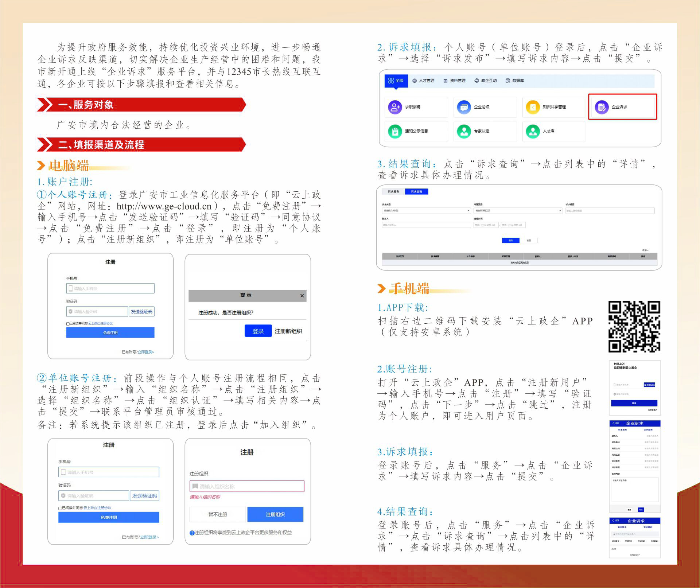Screen dimensions: 700x588
Task: Select the 人才库 green person icon
Action: (533, 131)
